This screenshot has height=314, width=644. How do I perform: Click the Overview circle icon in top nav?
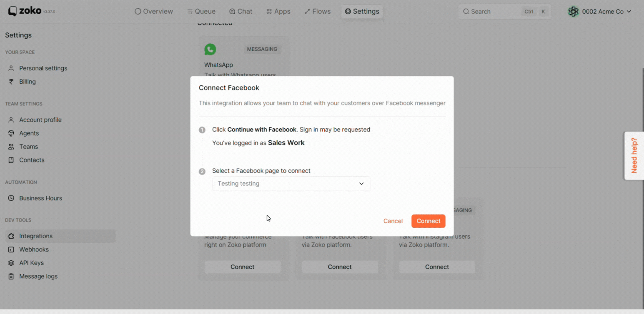[x=138, y=11]
